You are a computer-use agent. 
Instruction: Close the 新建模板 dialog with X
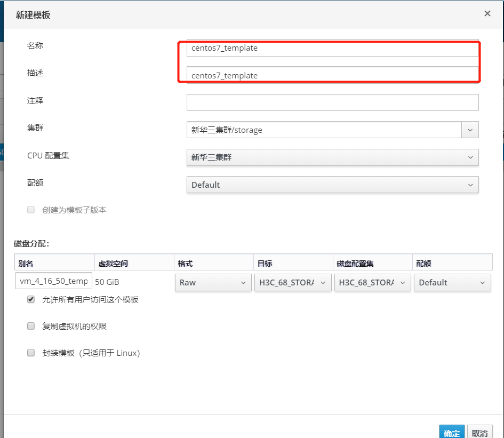pyautogui.click(x=487, y=14)
